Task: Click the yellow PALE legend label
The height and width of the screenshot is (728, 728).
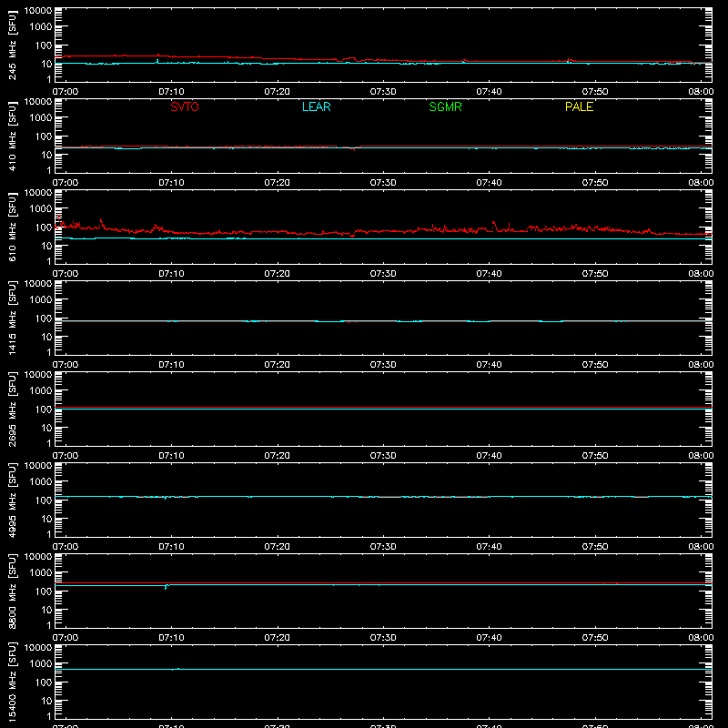Action: click(579, 106)
